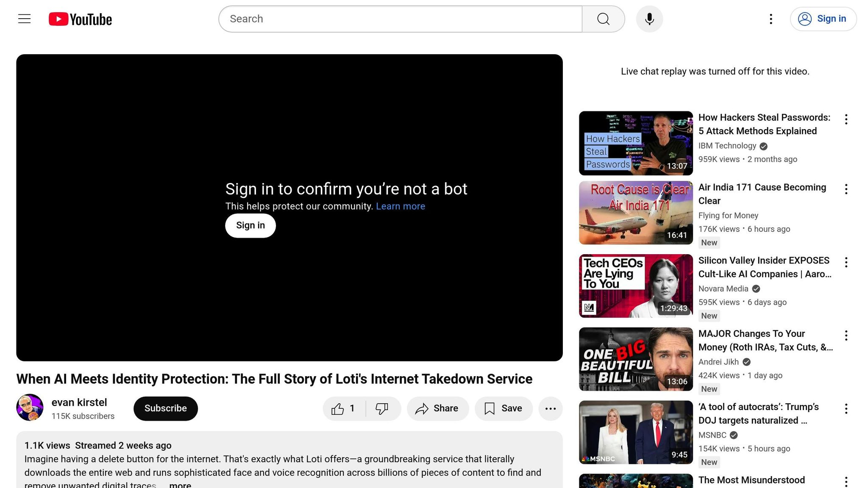Start voice search with microphone
868x488 pixels.
coord(649,19)
